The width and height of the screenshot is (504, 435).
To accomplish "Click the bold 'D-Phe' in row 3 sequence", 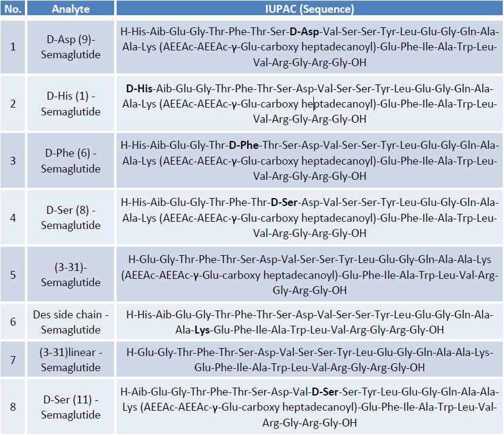I will pyautogui.click(x=243, y=145).
